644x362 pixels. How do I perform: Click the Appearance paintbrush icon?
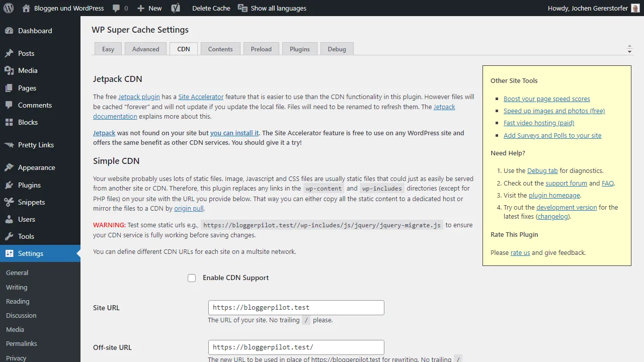(9, 167)
